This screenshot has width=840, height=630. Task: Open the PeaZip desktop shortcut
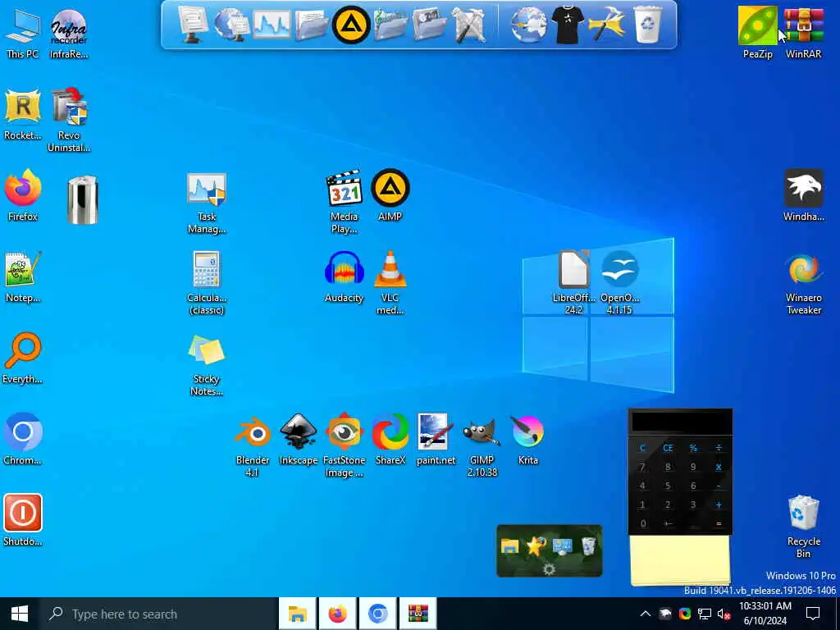[757, 33]
